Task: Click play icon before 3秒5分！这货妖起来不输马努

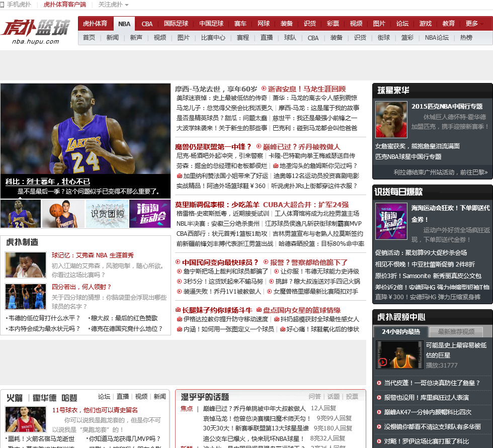Action: [179, 281]
